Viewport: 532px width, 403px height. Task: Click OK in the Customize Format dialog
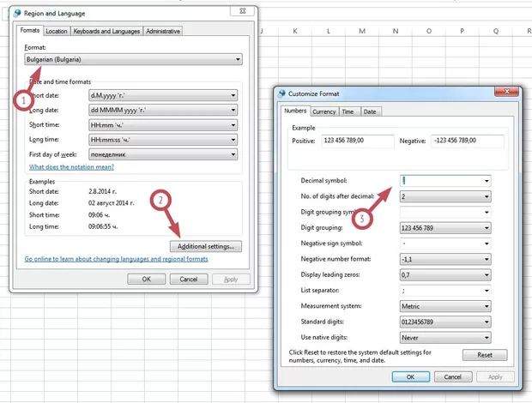pos(410,376)
